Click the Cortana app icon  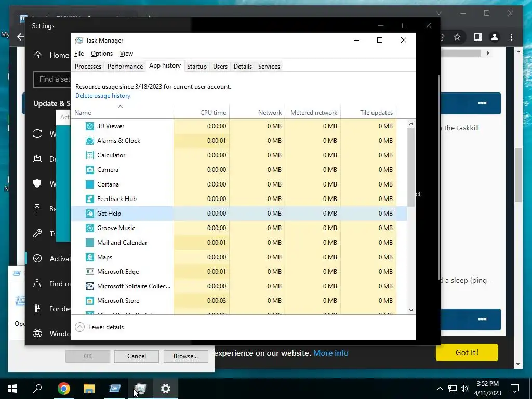tap(89, 184)
